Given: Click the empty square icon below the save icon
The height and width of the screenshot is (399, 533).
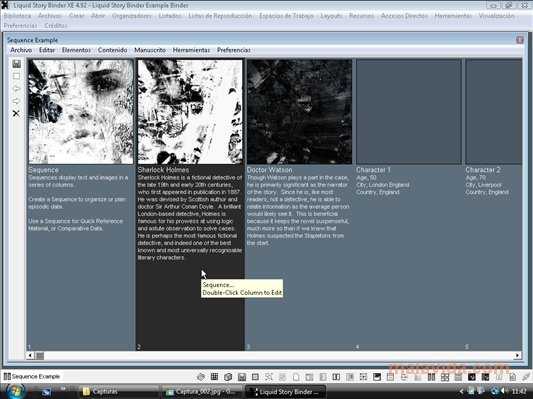Looking at the screenshot, I should [x=16, y=76].
